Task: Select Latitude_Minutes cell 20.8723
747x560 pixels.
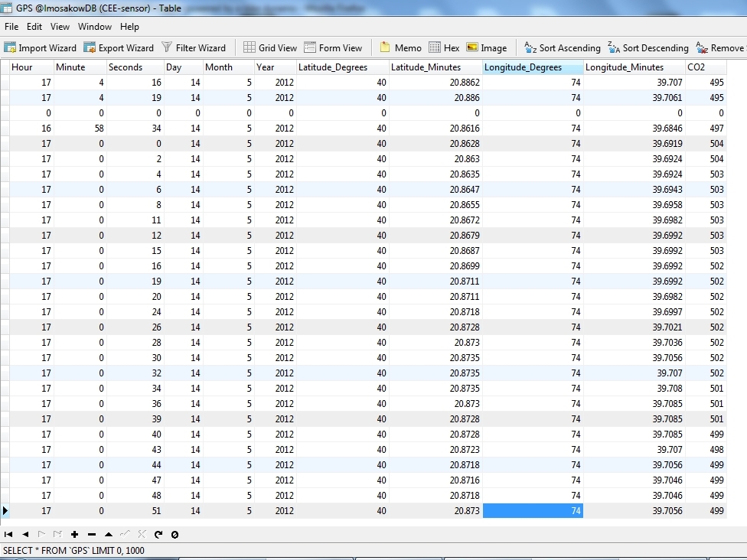Action: tap(436, 450)
